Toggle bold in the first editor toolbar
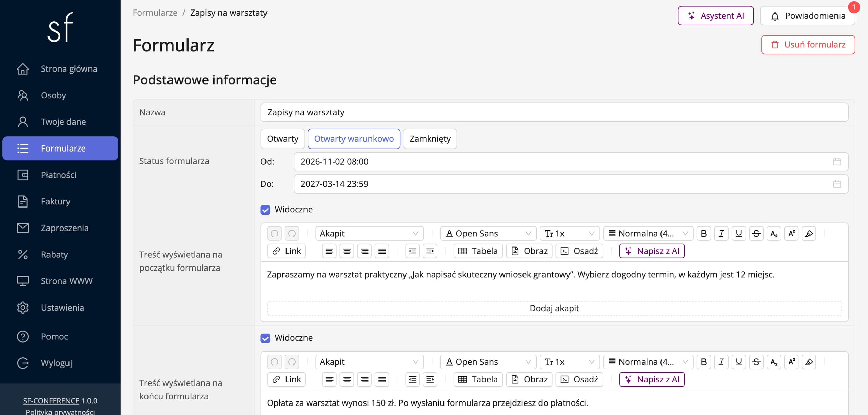The width and height of the screenshot is (868, 415). (x=704, y=233)
